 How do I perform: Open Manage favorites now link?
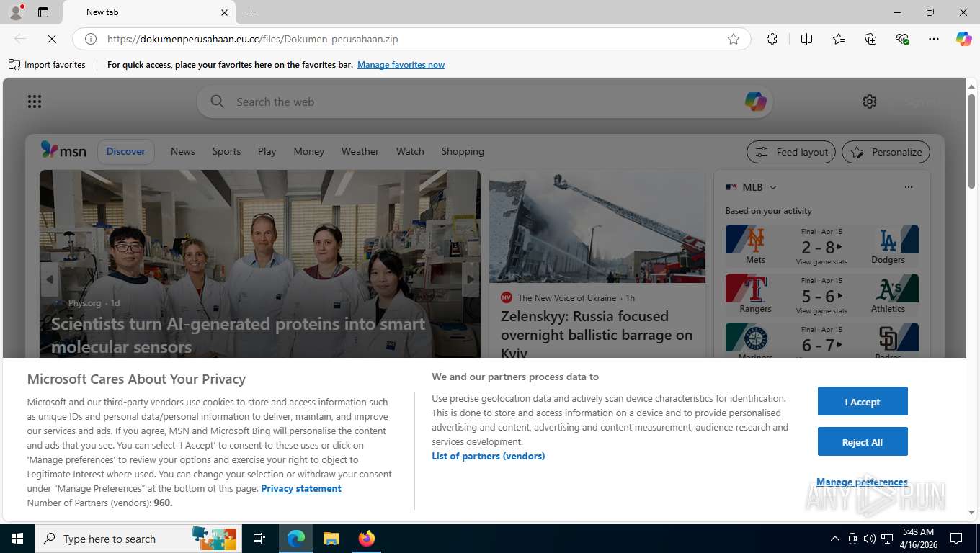tap(401, 65)
